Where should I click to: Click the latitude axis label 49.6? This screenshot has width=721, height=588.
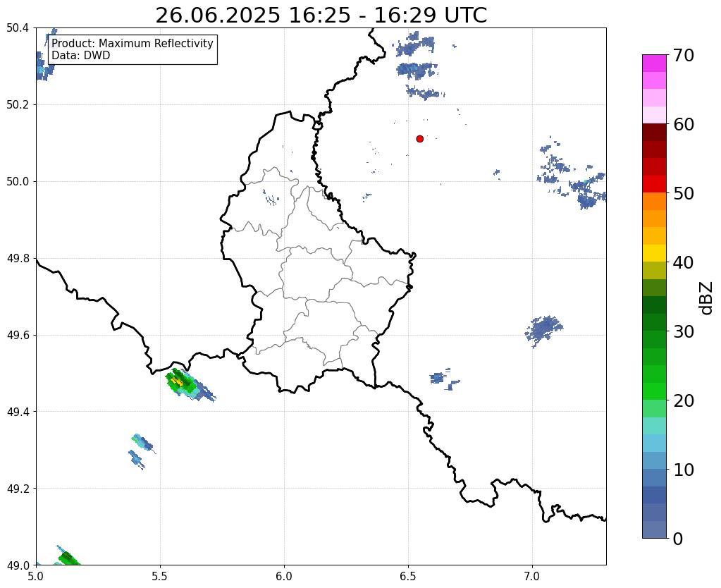[18, 336]
